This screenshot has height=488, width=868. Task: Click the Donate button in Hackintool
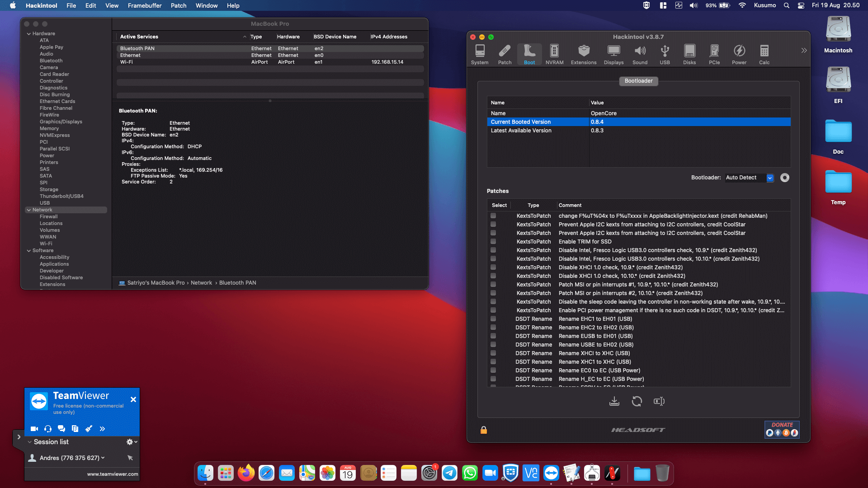(x=782, y=429)
